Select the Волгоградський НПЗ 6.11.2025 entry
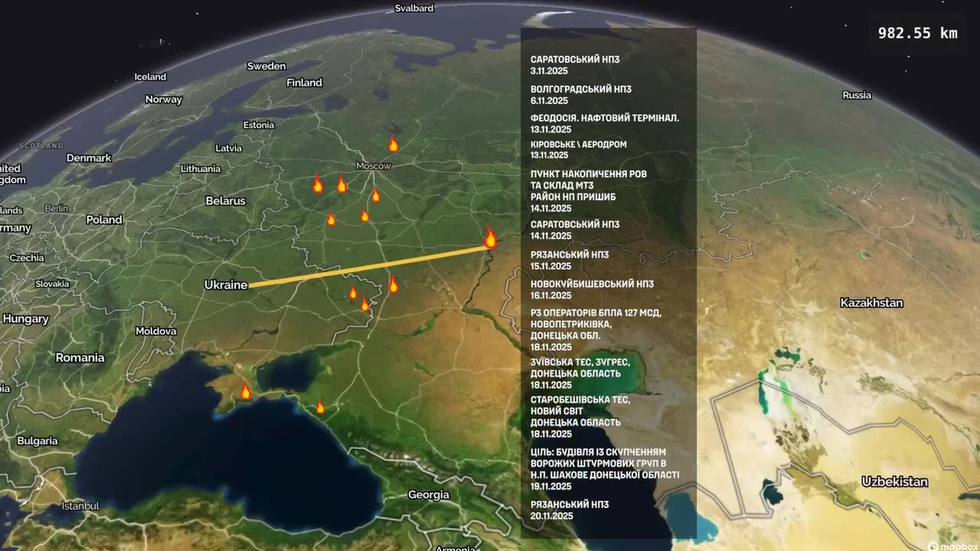 (581, 95)
